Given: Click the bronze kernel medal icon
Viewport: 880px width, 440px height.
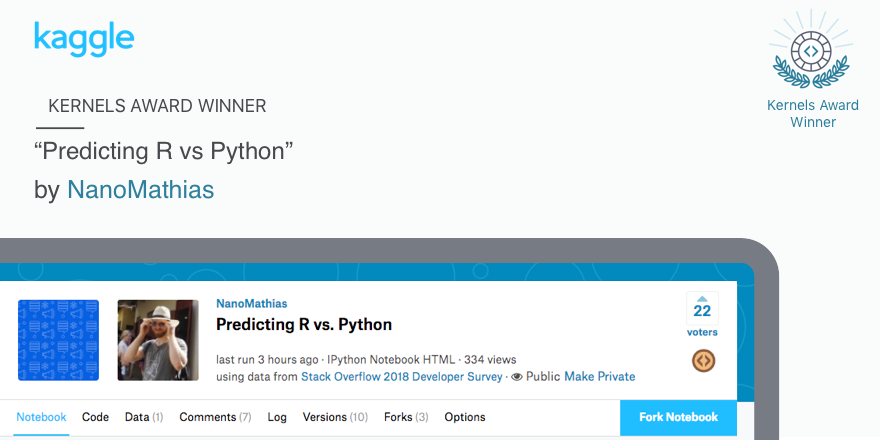Looking at the screenshot, I should [x=703, y=360].
